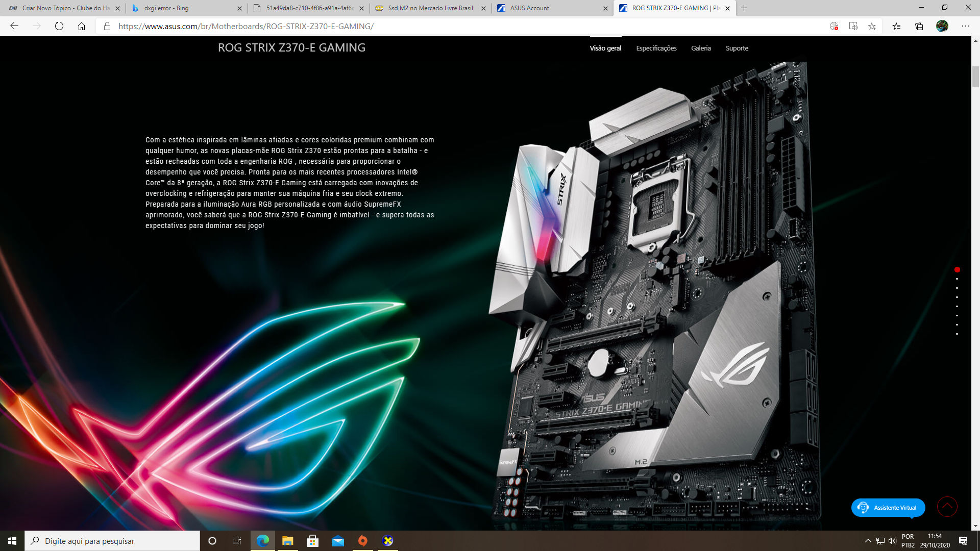Image resolution: width=980 pixels, height=551 pixels.
Task: Click the address bar URL
Action: [x=246, y=26]
